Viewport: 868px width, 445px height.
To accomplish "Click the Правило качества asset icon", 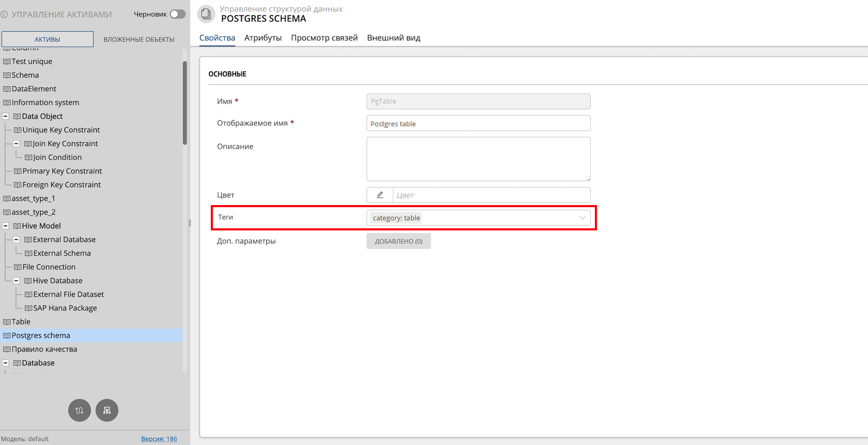I will [x=7, y=349].
